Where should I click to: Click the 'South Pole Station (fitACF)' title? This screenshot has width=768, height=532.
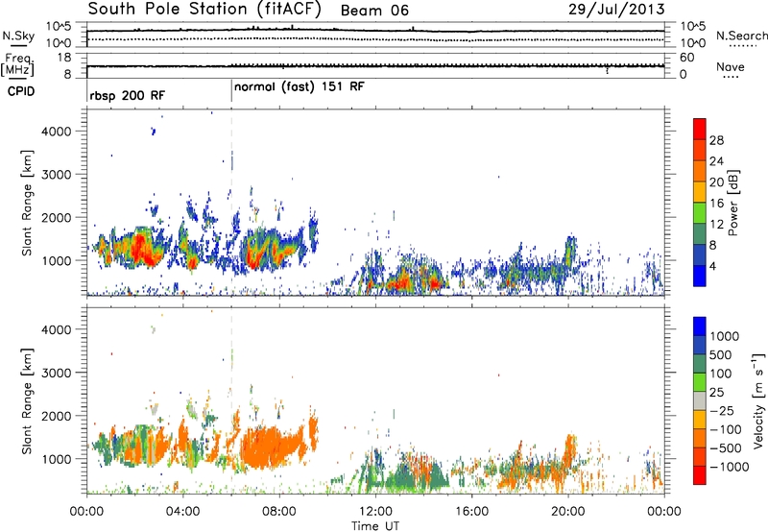coord(204,10)
